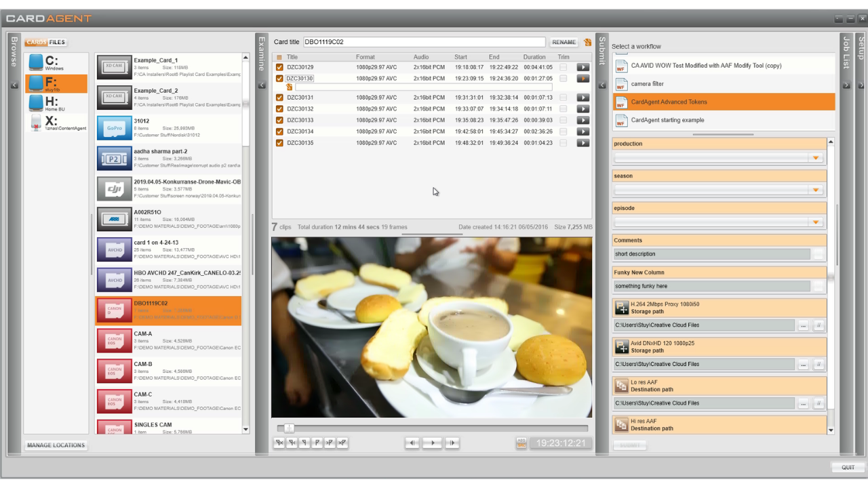Play clip DZC30131 using its row play button

[x=583, y=98]
